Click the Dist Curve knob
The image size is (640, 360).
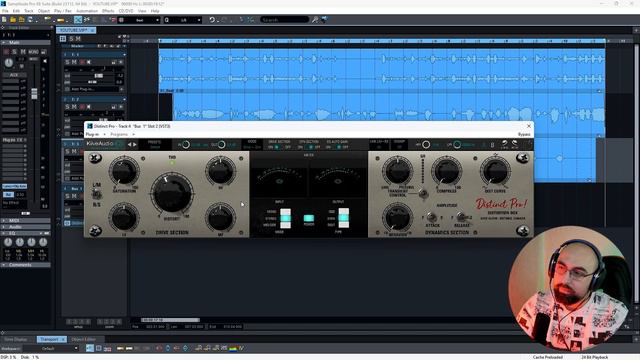pos(495,171)
